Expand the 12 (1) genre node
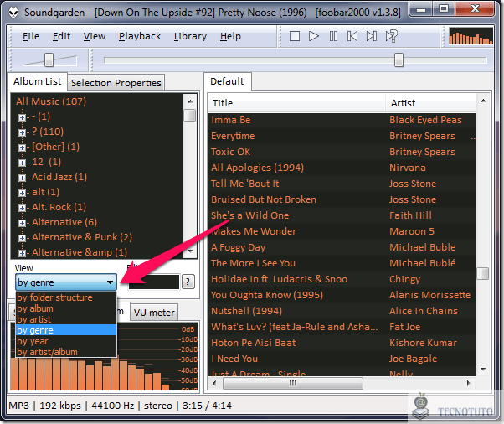The height and width of the screenshot is (424, 504). tap(22, 163)
